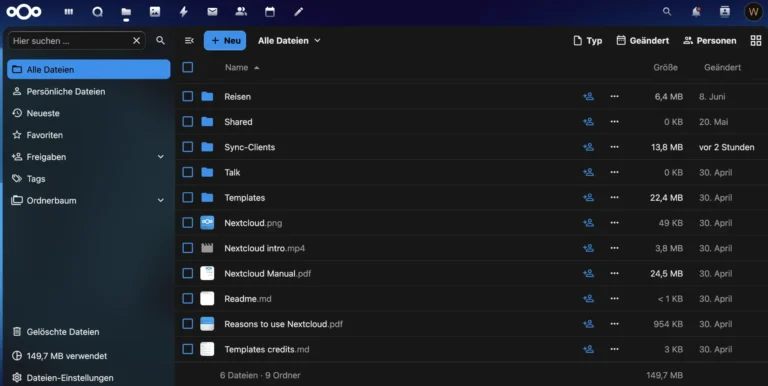Open the Reisen folder
The image size is (768, 386).
pos(238,96)
